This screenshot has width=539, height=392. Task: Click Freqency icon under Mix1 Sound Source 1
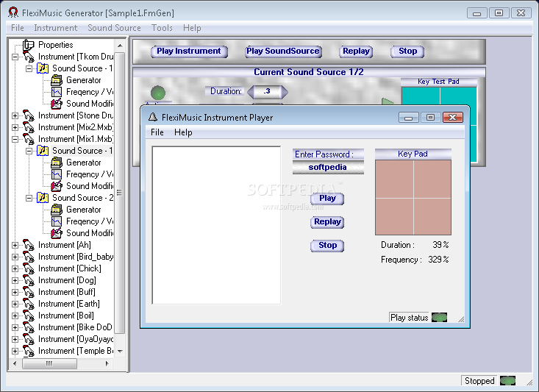pyautogui.click(x=57, y=174)
